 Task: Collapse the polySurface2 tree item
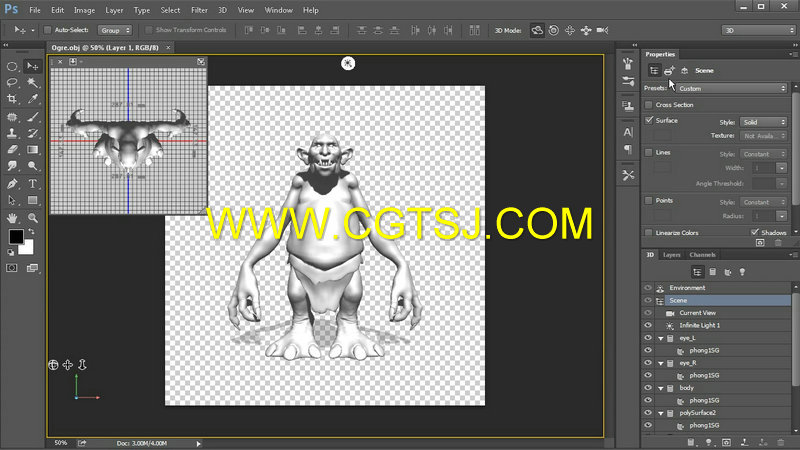[661, 413]
